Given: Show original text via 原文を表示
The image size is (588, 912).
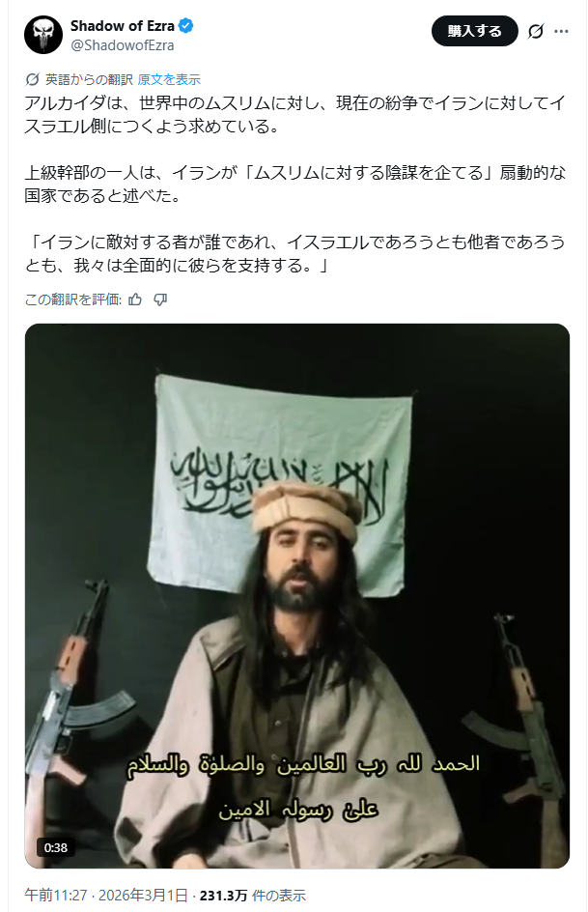Looking at the screenshot, I should point(169,79).
